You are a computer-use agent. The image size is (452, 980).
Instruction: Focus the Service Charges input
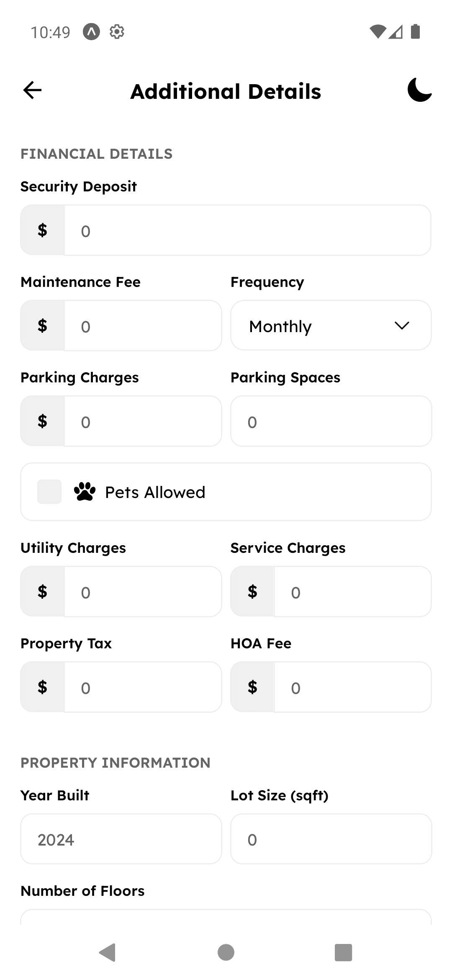352,592
